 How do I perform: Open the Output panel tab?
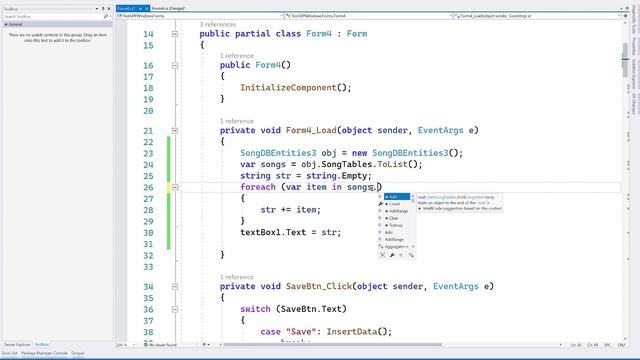coord(78,353)
